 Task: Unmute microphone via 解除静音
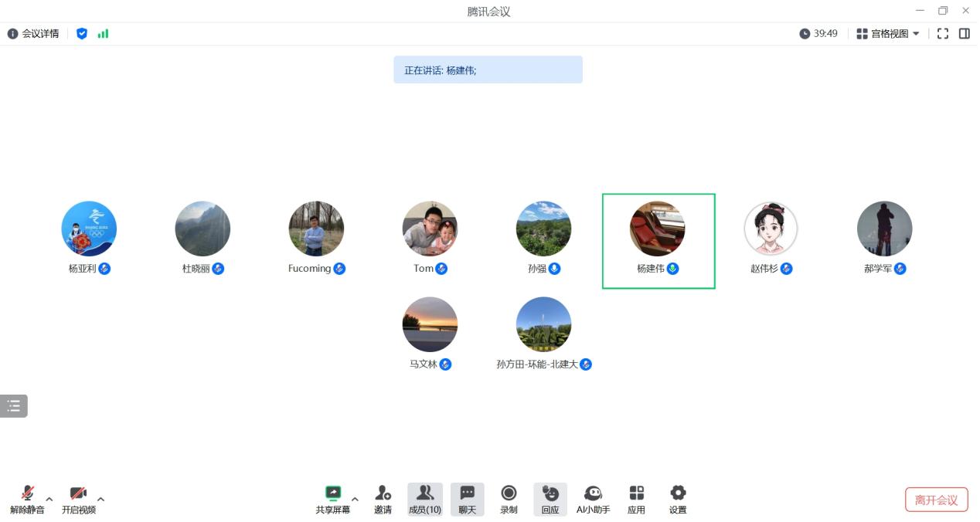click(27, 499)
